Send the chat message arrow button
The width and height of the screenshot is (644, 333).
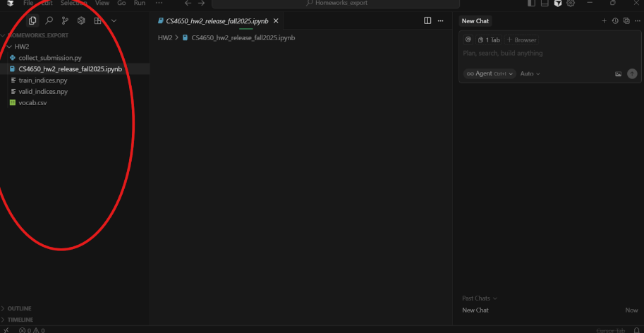tap(633, 74)
